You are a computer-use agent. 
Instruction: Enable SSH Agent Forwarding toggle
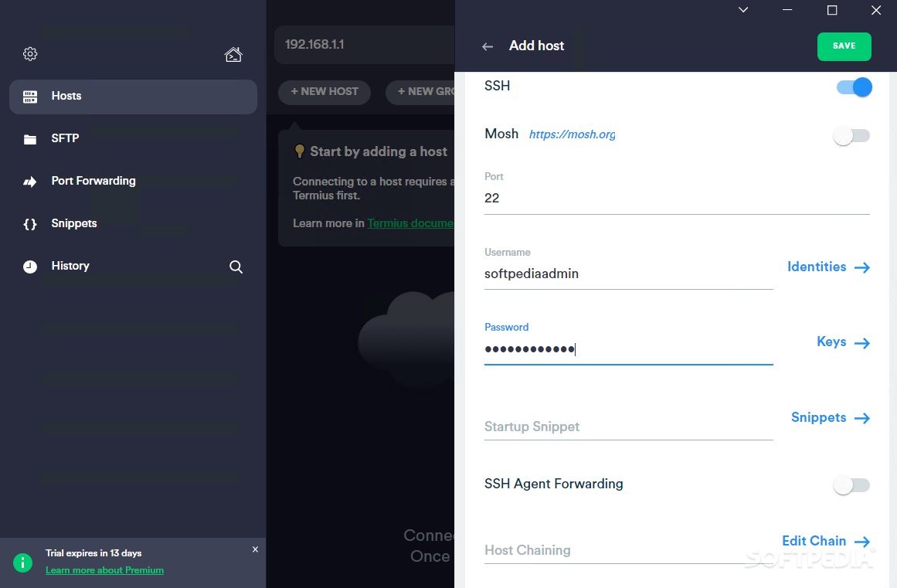click(852, 485)
